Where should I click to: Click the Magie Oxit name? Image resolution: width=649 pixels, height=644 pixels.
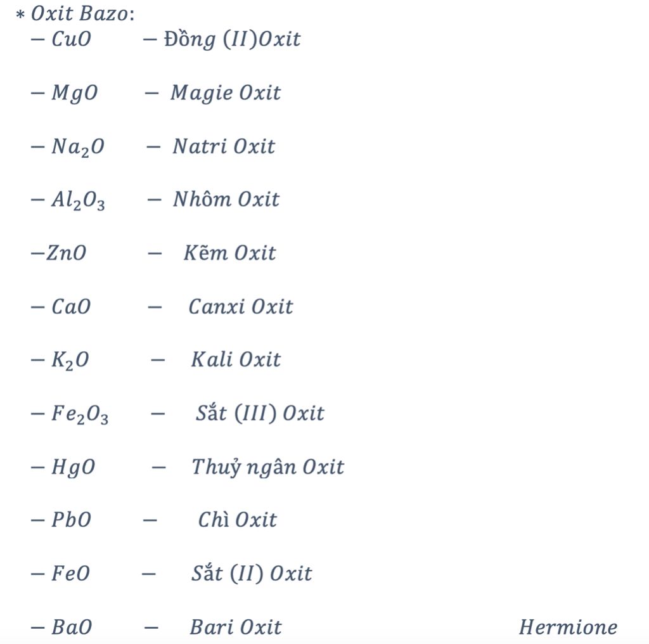(226, 93)
